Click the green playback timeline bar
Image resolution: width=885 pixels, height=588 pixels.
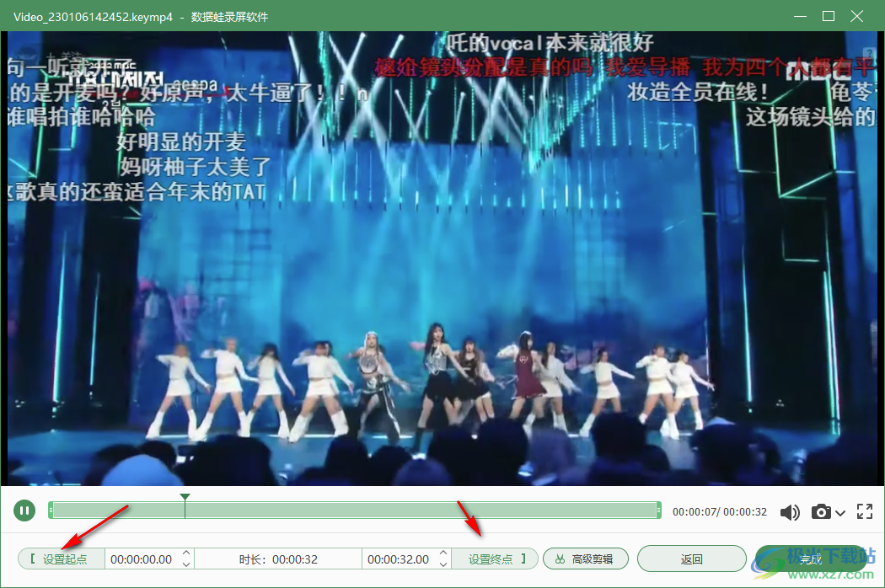[x=355, y=510]
